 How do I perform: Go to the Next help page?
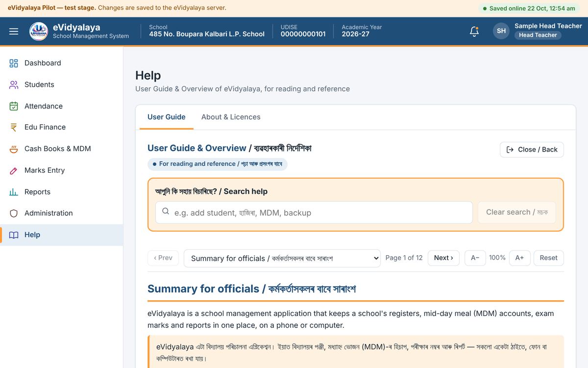click(x=443, y=258)
